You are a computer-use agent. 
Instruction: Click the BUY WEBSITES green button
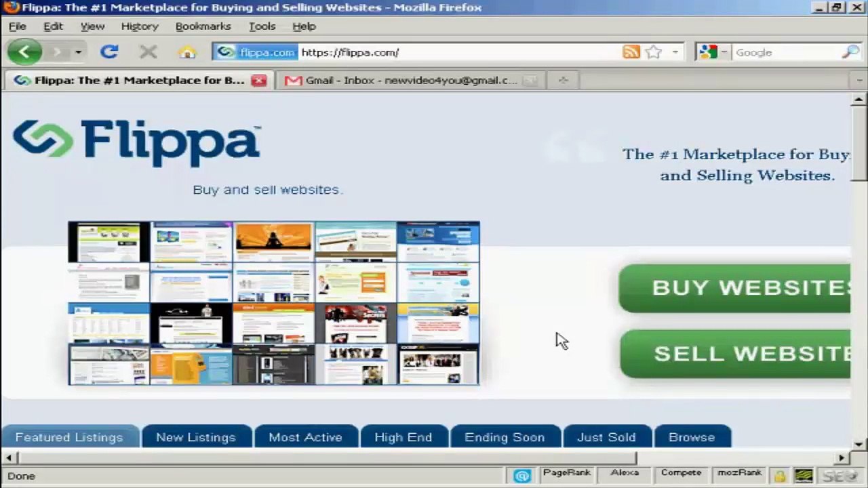pos(734,287)
